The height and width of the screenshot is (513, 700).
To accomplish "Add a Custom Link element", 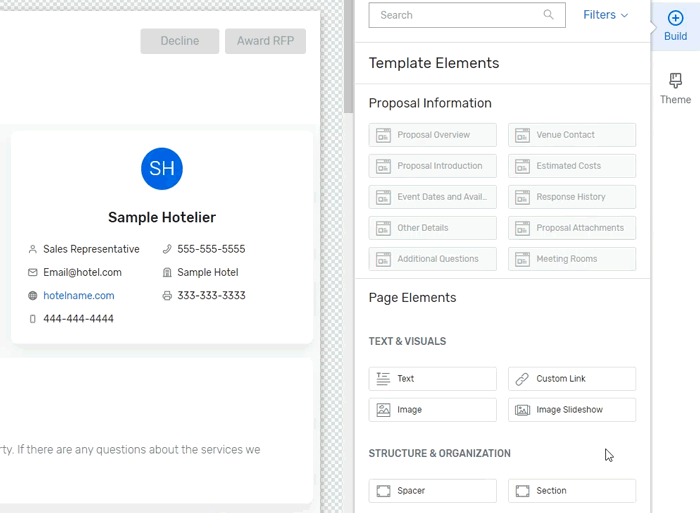I will tap(571, 379).
